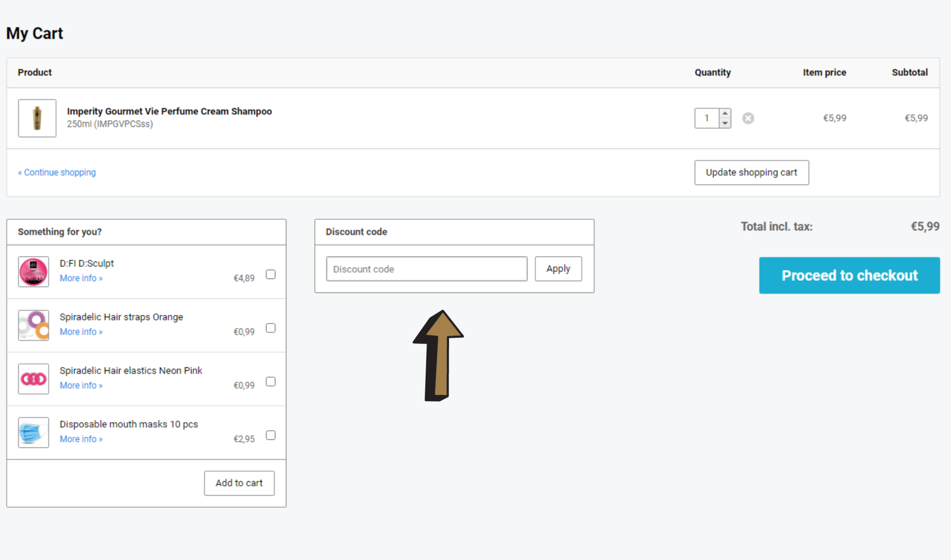The height and width of the screenshot is (560, 951).
Task: Click Disposable mouth masks 10 pcs name
Action: (x=129, y=424)
